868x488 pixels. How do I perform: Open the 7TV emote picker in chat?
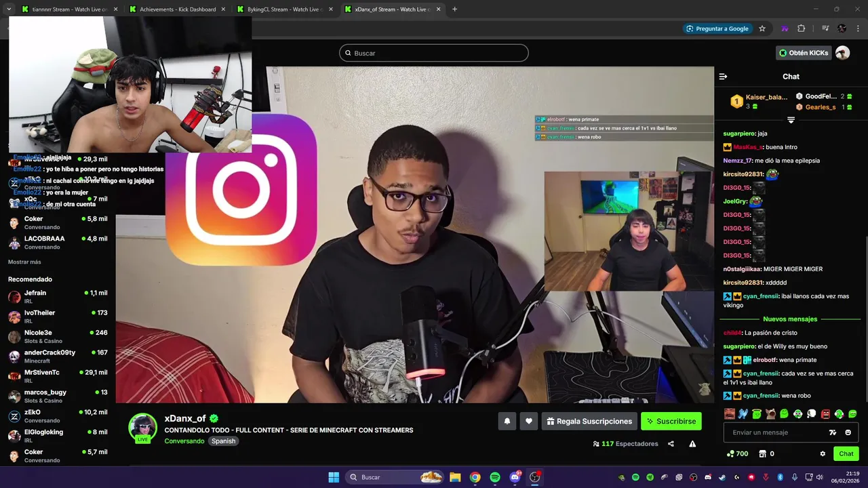[x=833, y=432]
